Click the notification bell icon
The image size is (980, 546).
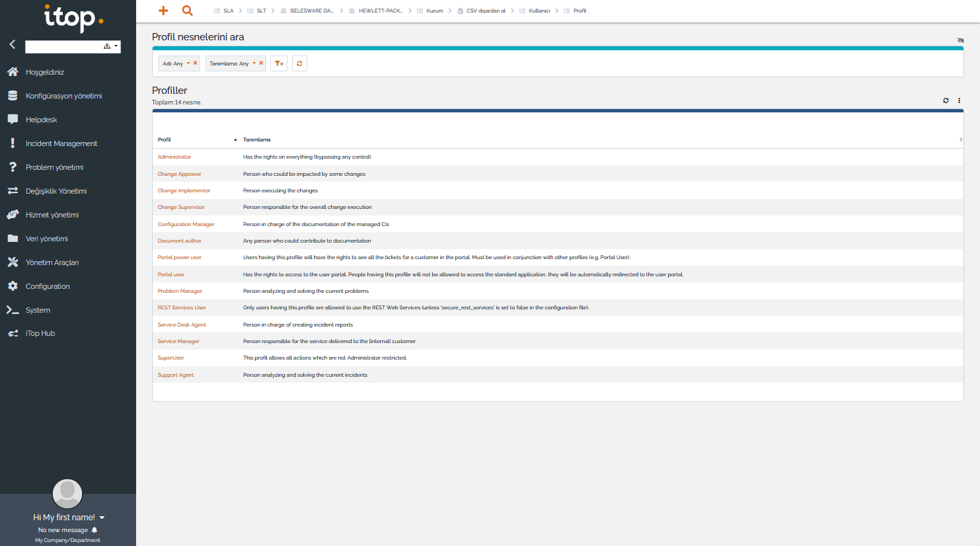point(94,530)
